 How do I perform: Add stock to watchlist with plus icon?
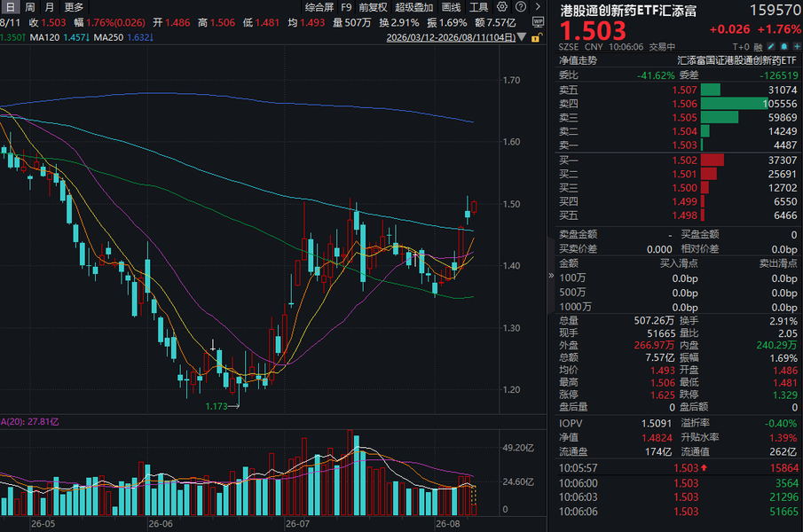click(x=796, y=46)
